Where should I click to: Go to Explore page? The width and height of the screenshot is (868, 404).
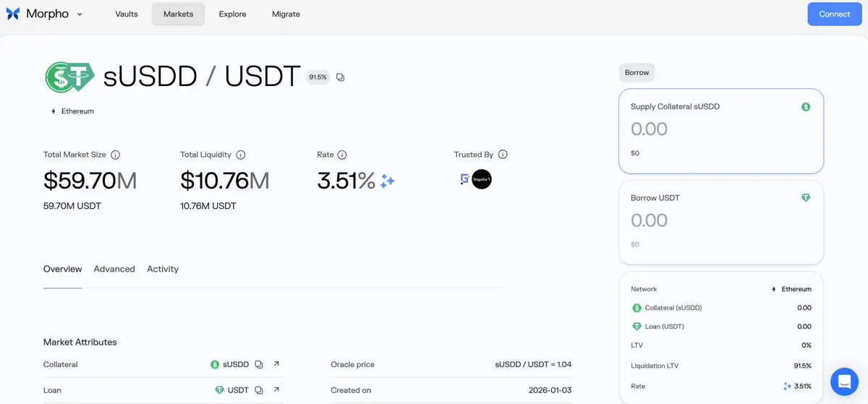232,14
